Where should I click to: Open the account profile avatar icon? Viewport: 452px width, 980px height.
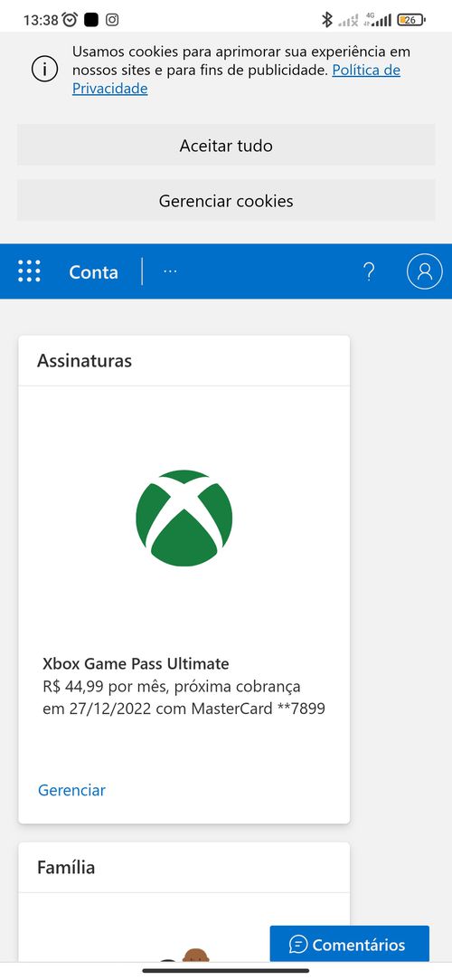(x=425, y=271)
